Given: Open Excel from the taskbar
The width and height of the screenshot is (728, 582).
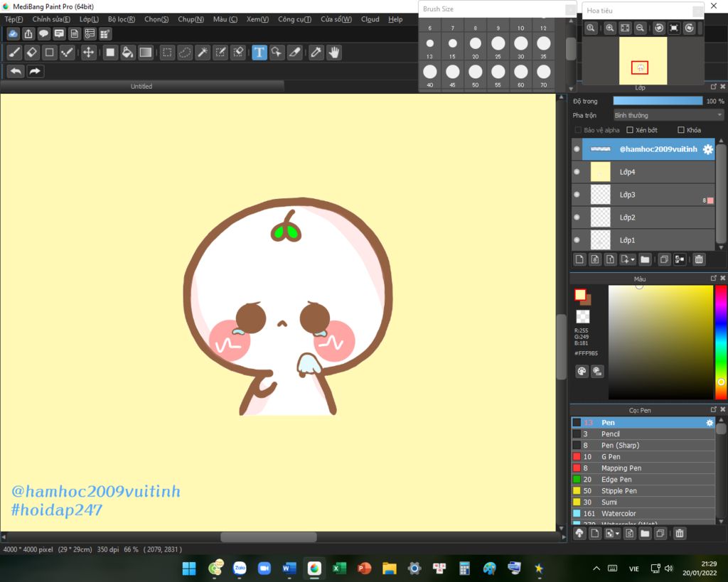Looking at the screenshot, I should [339, 568].
